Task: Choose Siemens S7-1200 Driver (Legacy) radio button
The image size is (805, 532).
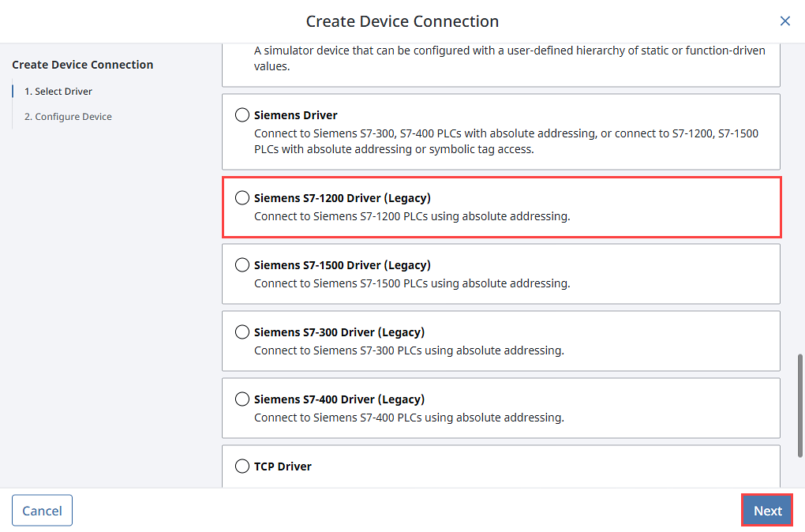Action: pyautogui.click(x=242, y=198)
